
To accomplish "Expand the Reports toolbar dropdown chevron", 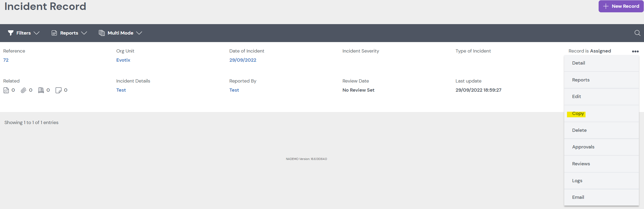I will [x=84, y=33].
